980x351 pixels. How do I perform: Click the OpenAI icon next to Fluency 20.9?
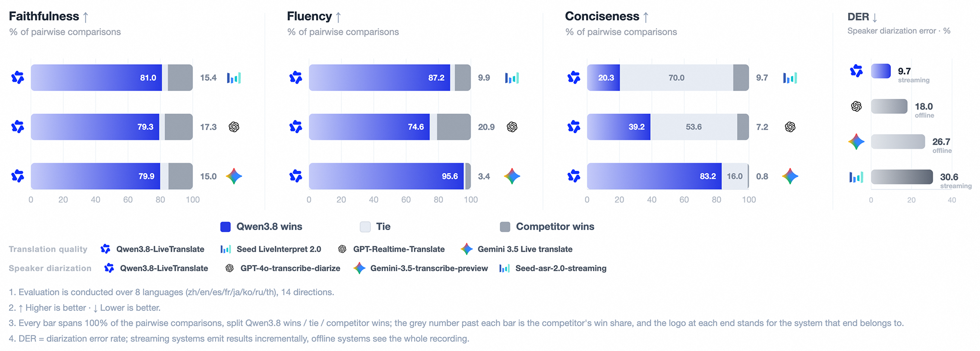click(512, 127)
